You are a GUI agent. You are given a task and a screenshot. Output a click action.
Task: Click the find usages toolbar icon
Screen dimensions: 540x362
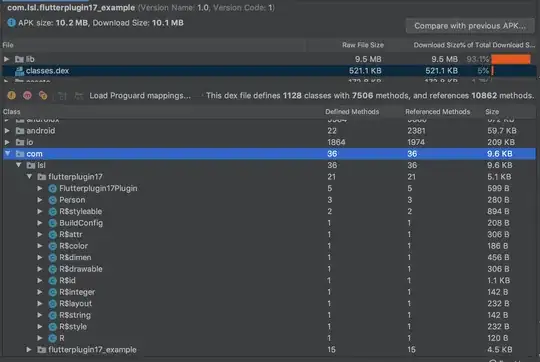click(79, 96)
